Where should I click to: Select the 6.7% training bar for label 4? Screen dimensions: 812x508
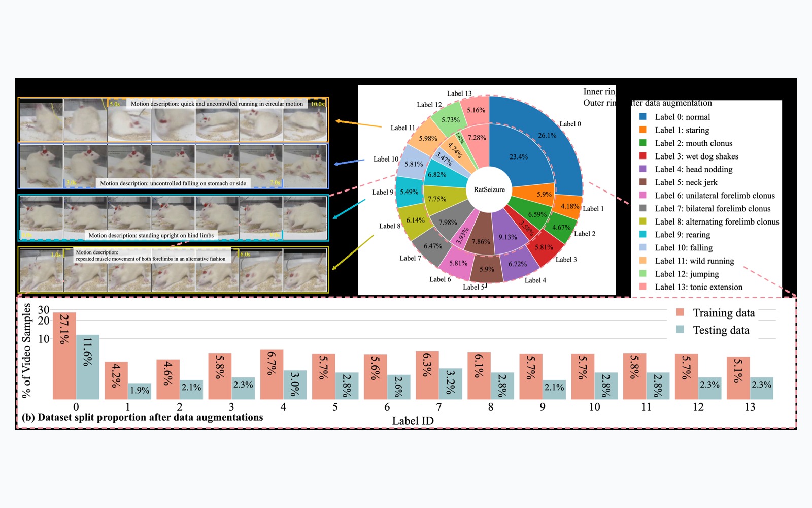[x=272, y=374]
